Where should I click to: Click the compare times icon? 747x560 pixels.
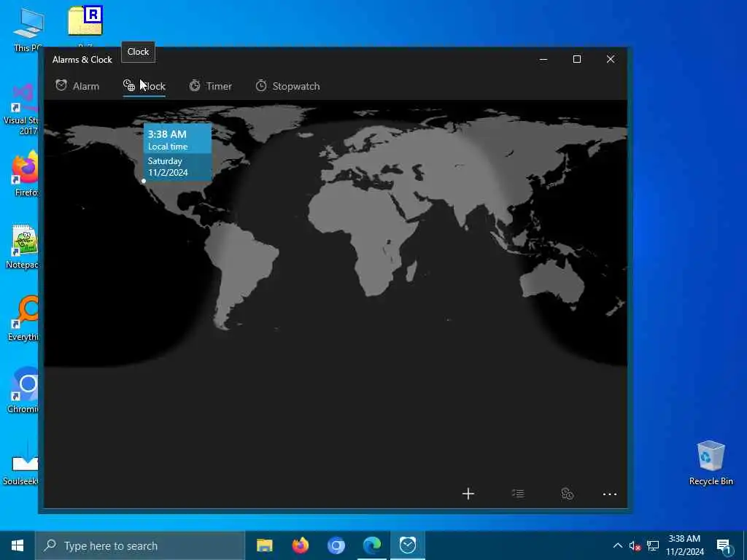567,494
